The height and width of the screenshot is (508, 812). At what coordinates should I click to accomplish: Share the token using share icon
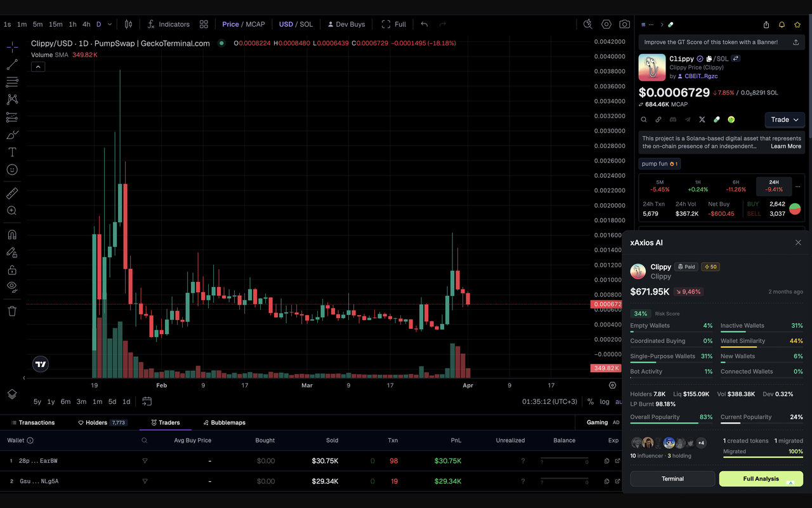click(766, 25)
